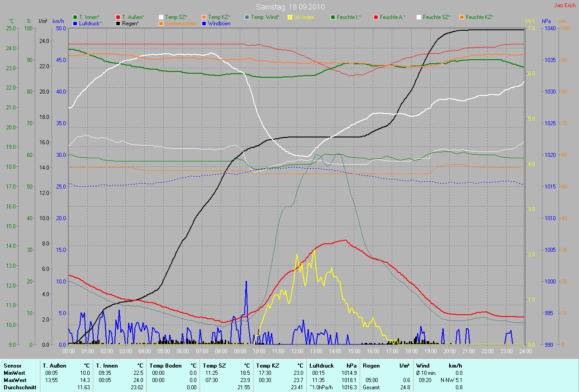This screenshot has width=579, height=392.
Task: Click the 12:00 label on the time axis
Action: coord(297,351)
